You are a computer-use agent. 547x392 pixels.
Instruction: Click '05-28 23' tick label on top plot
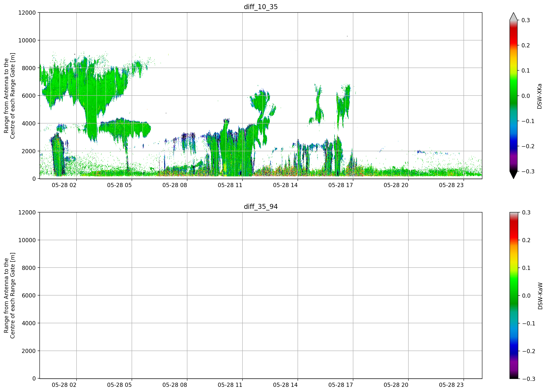[451, 185]
